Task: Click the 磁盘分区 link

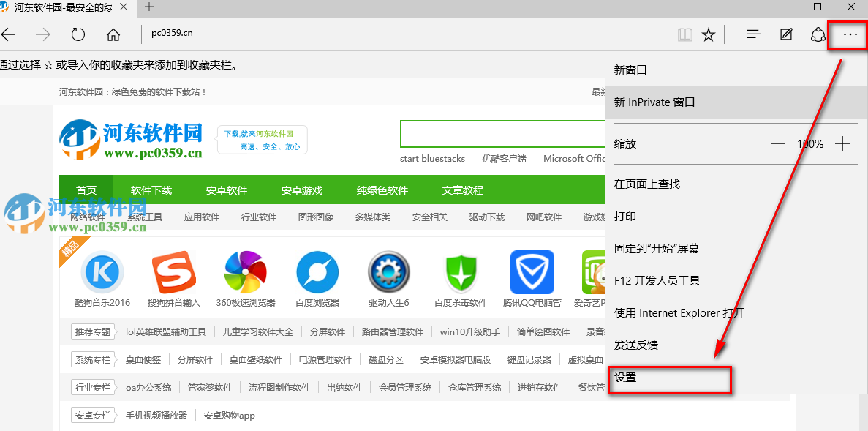Action: [385, 359]
